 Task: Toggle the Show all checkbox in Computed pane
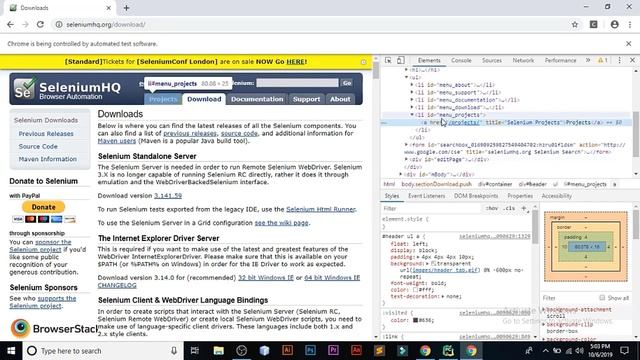pos(602,298)
